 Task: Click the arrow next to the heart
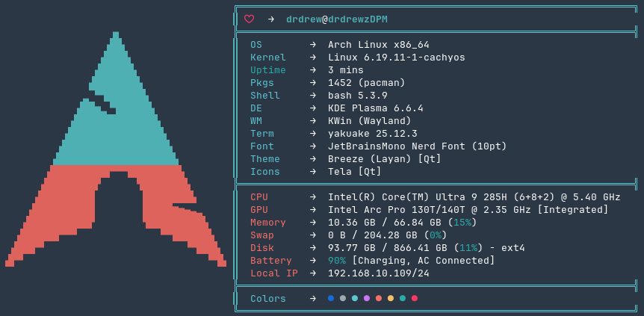[270, 19]
